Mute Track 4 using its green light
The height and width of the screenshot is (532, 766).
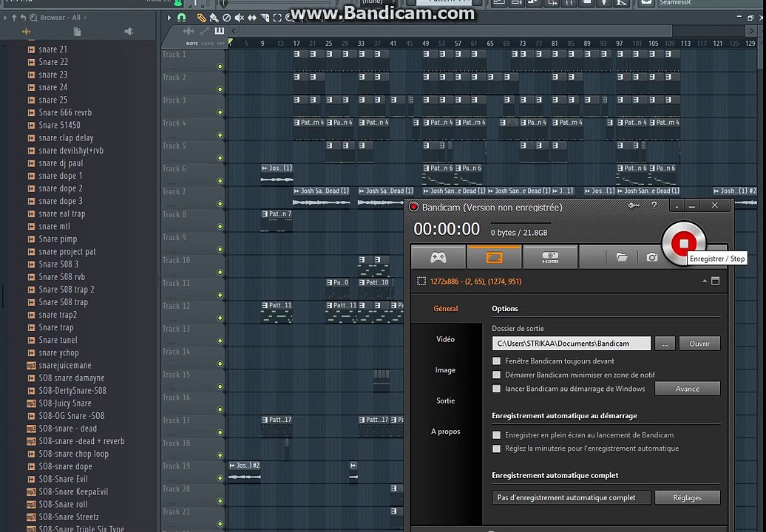pyautogui.click(x=220, y=135)
